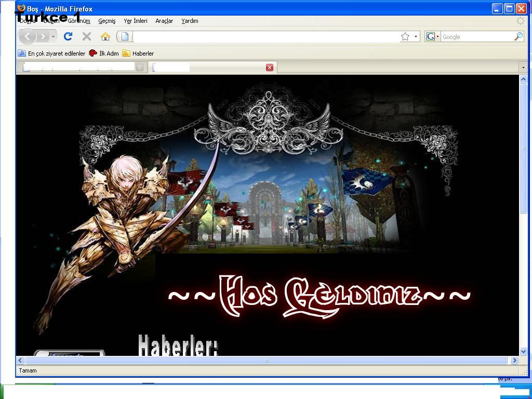The width and height of the screenshot is (532, 399).
Task: Click the 'Haberler:' heading on the page
Action: click(x=178, y=345)
